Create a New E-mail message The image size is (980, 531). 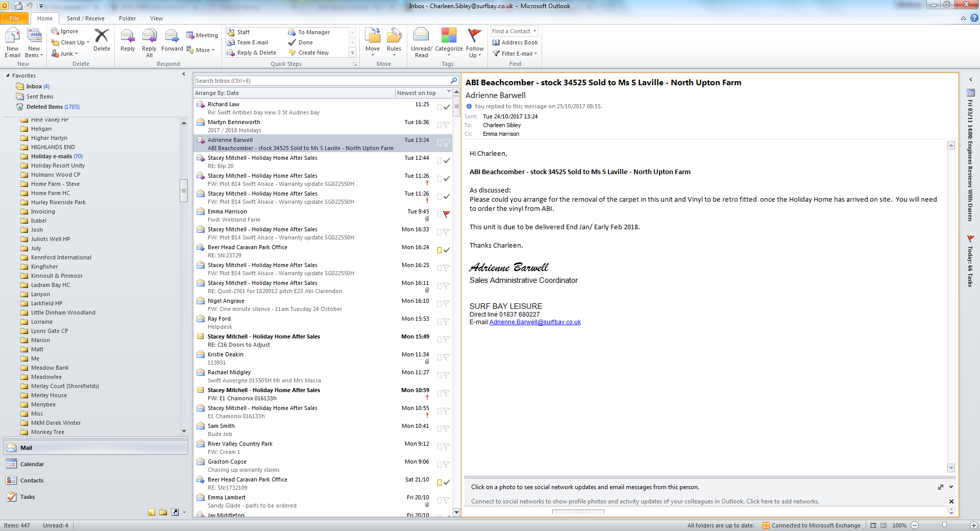(12, 43)
